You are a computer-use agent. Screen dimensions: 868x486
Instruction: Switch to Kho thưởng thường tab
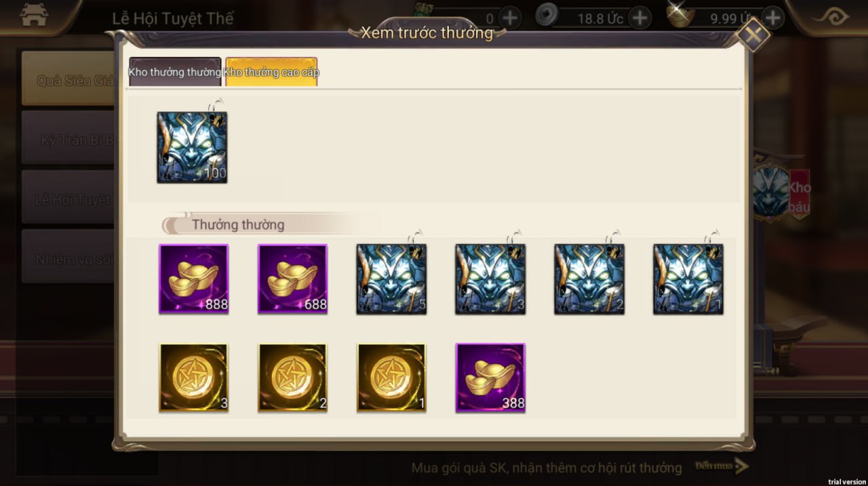coord(175,72)
